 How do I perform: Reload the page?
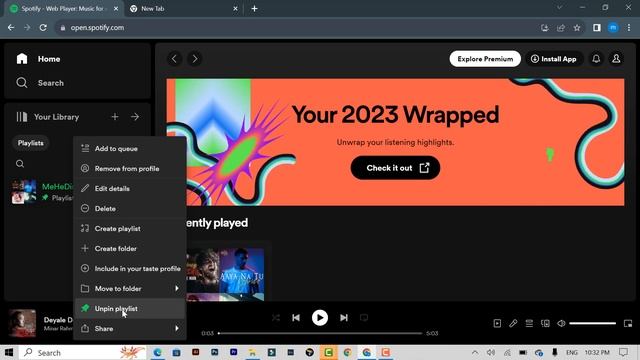coord(43,28)
